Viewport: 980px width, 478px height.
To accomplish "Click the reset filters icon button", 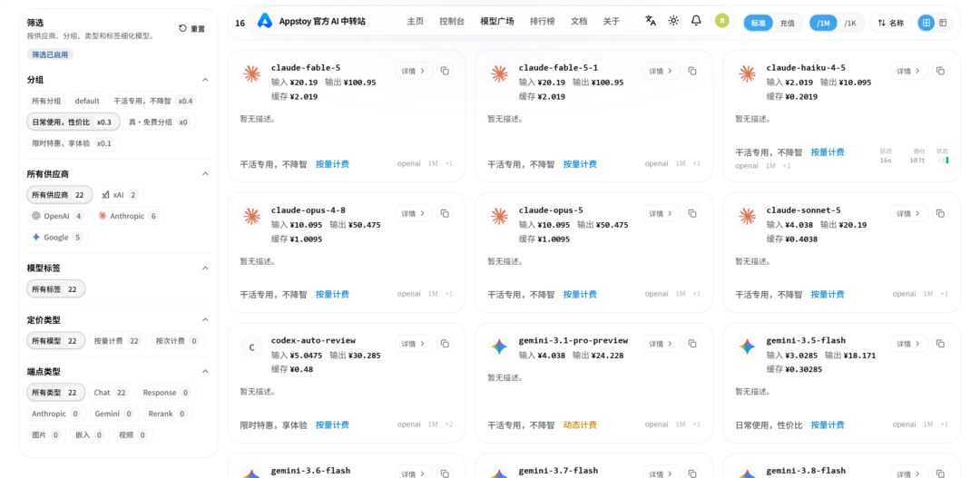I will point(191,29).
